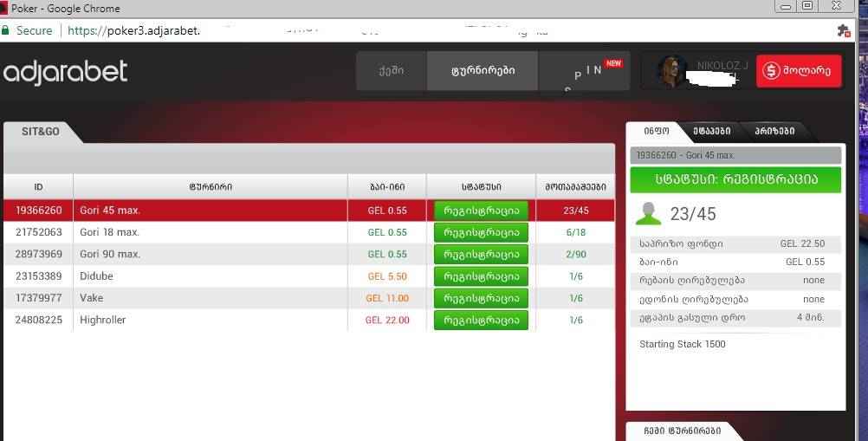The width and height of the screenshot is (868, 441).
Task: Select tournament ID 28973969
Action: [x=39, y=254]
